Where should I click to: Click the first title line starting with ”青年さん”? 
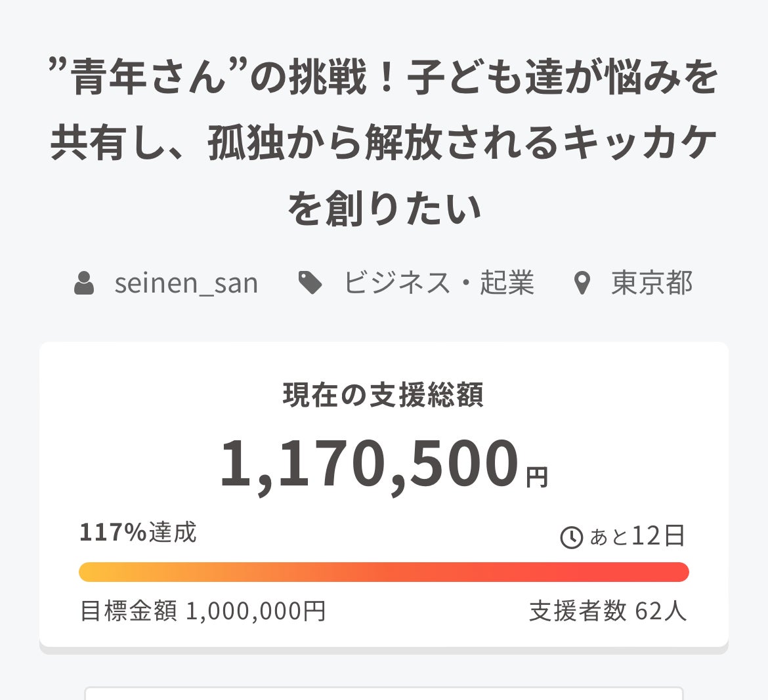(x=383, y=78)
